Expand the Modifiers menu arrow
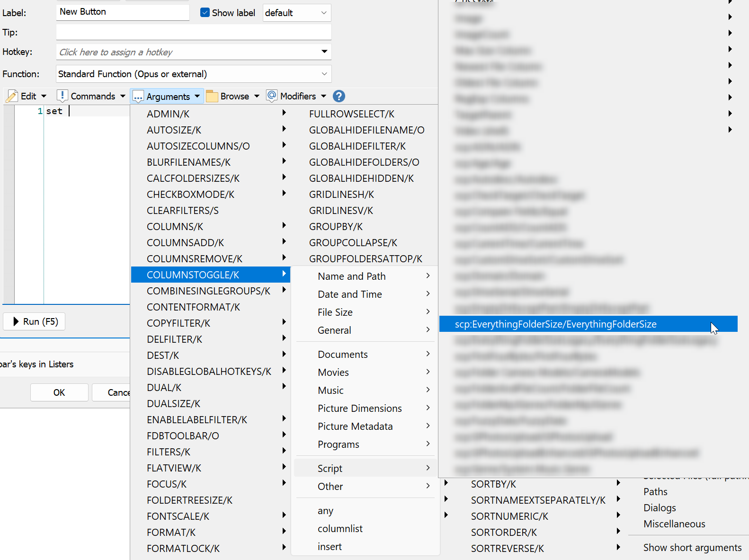 [323, 96]
